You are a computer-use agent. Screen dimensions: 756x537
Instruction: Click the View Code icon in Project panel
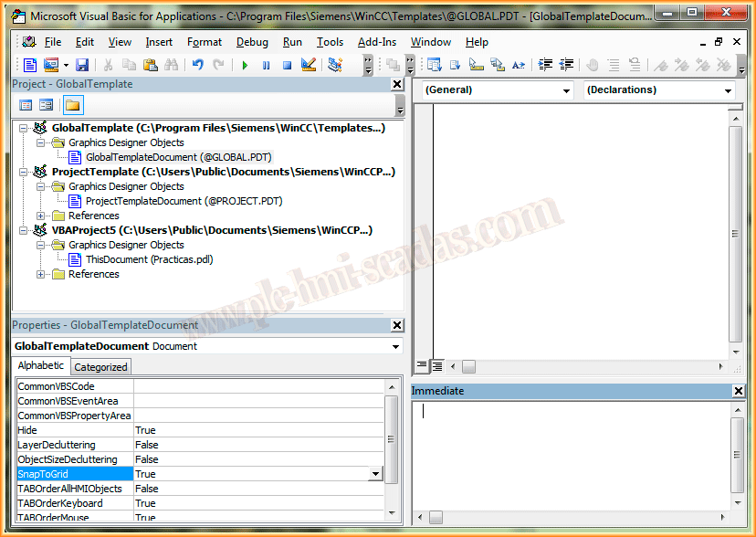click(26, 105)
